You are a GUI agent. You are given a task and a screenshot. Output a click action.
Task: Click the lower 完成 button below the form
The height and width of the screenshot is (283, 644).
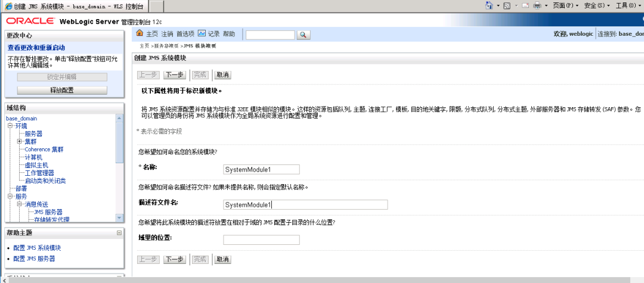coord(200,260)
